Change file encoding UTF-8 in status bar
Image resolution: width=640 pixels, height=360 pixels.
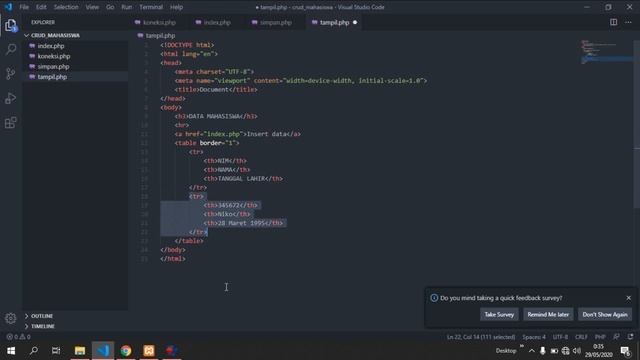pyautogui.click(x=560, y=337)
